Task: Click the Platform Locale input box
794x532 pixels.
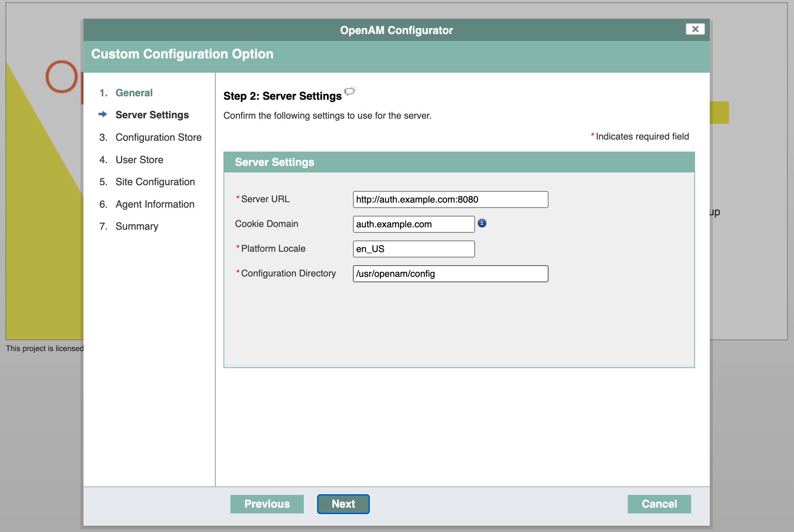Action: (414, 249)
